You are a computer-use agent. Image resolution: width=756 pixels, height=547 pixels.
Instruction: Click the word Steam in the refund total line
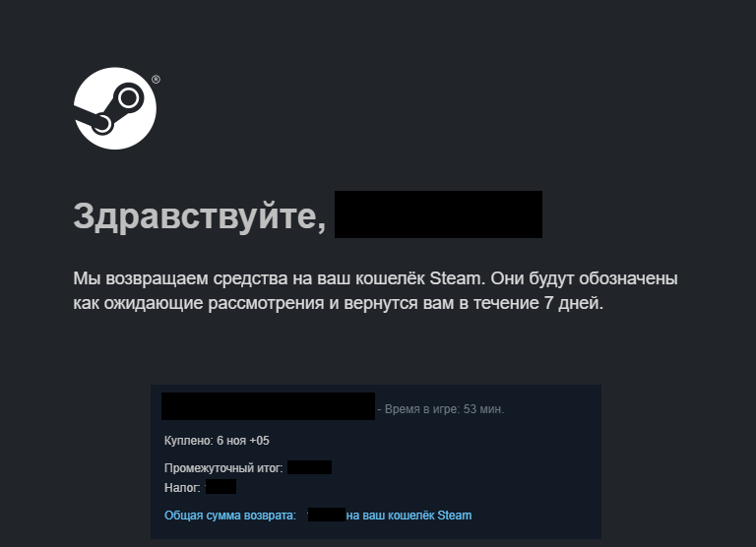[x=455, y=516]
